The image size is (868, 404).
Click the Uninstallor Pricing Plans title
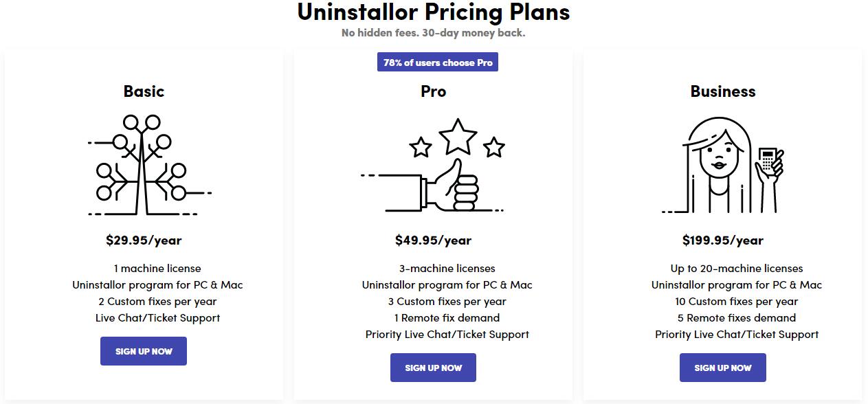pos(434,12)
